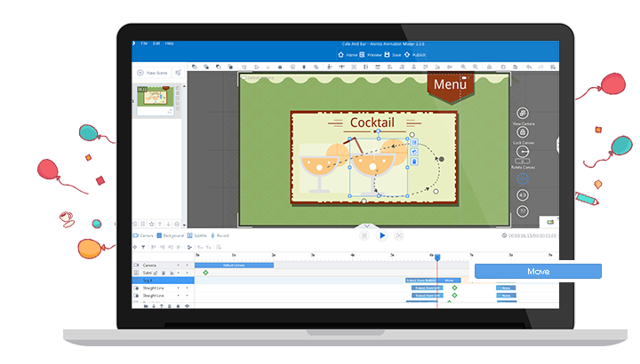
Task: Select the 16:9 aspect ratio
Action: 523,178
